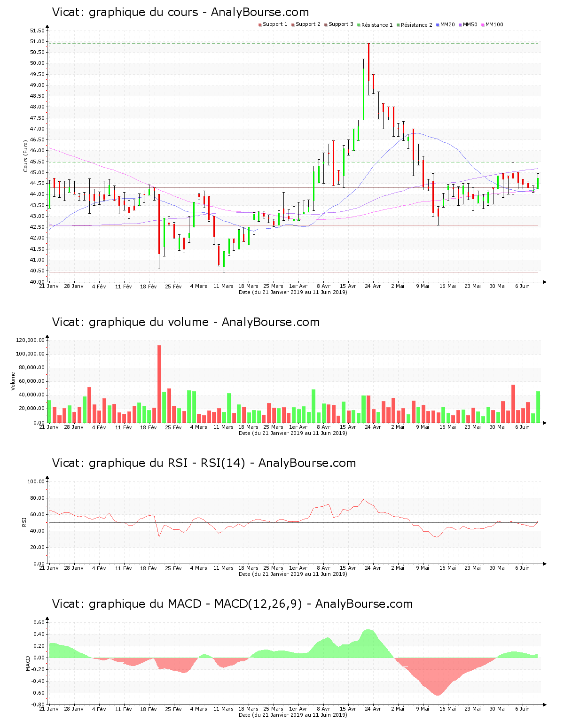Click the '24 Avr' date label on the price chart
564x728 pixels.
pos(373,286)
